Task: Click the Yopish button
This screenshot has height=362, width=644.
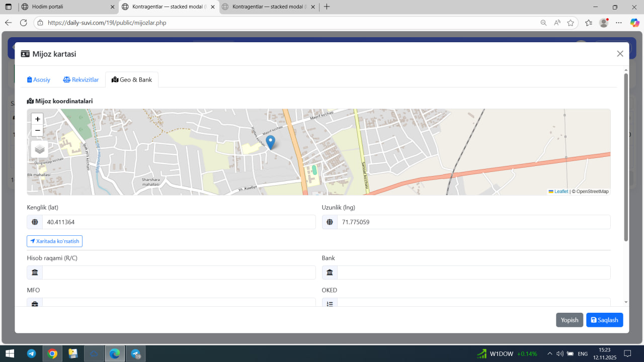Action: pyautogui.click(x=570, y=320)
